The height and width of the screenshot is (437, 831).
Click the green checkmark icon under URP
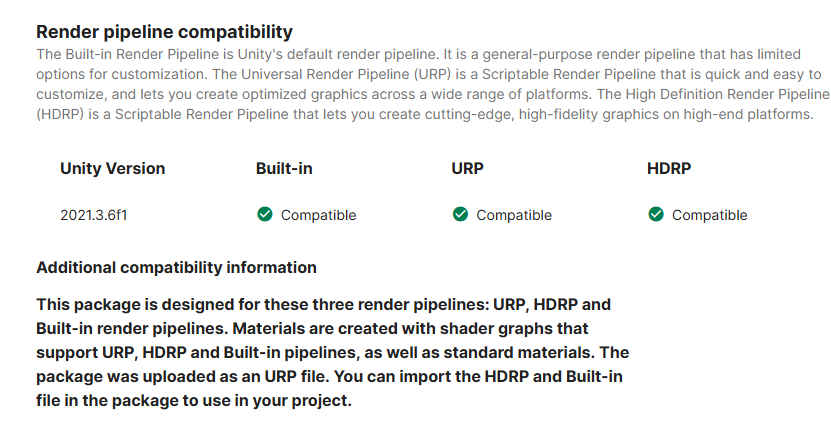point(460,215)
